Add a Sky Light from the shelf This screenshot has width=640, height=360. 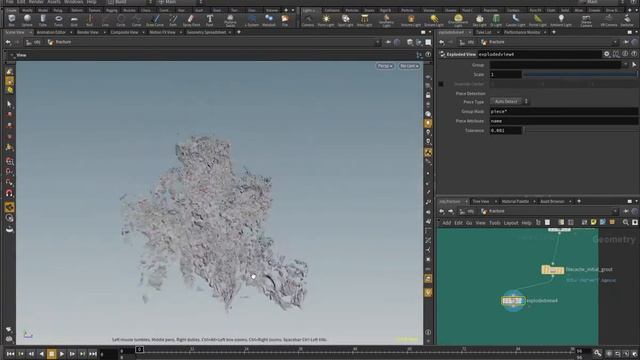[x=480, y=20]
